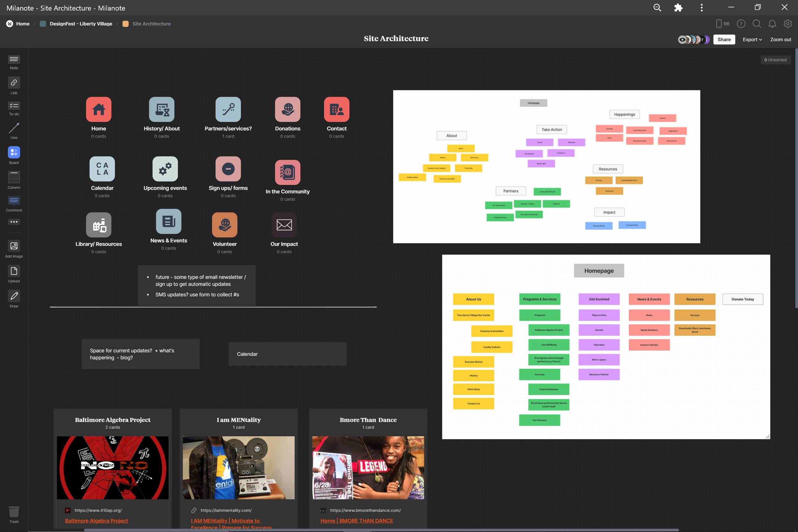Open the In the Community board
This screenshot has height=532, width=798.
(x=288, y=172)
